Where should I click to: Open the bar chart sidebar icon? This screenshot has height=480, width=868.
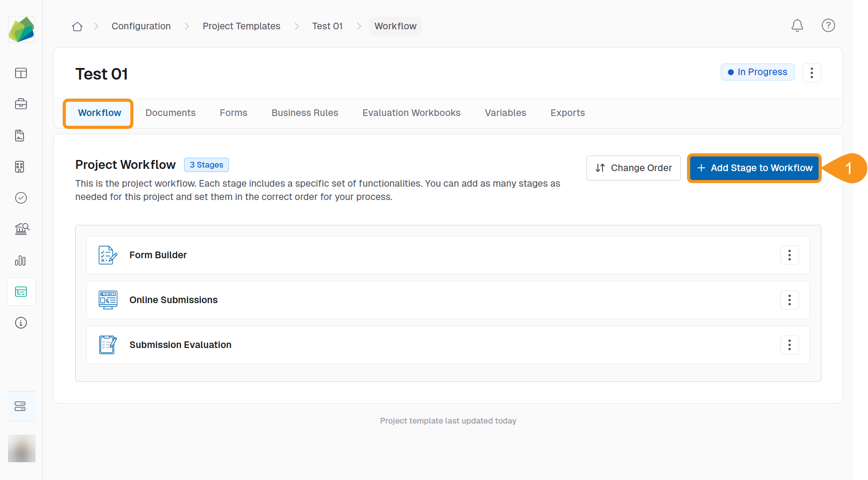(21, 260)
